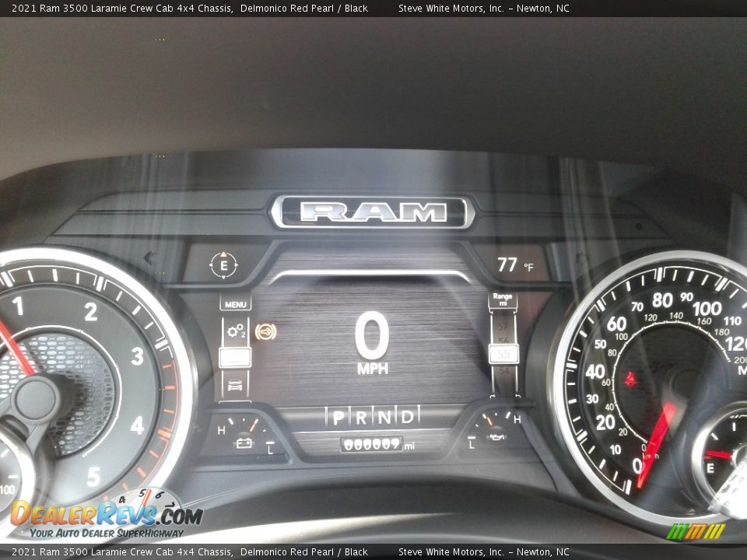Screen dimensions: 747x560
Task: Select the vehicle info car icon
Action: tap(235, 385)
